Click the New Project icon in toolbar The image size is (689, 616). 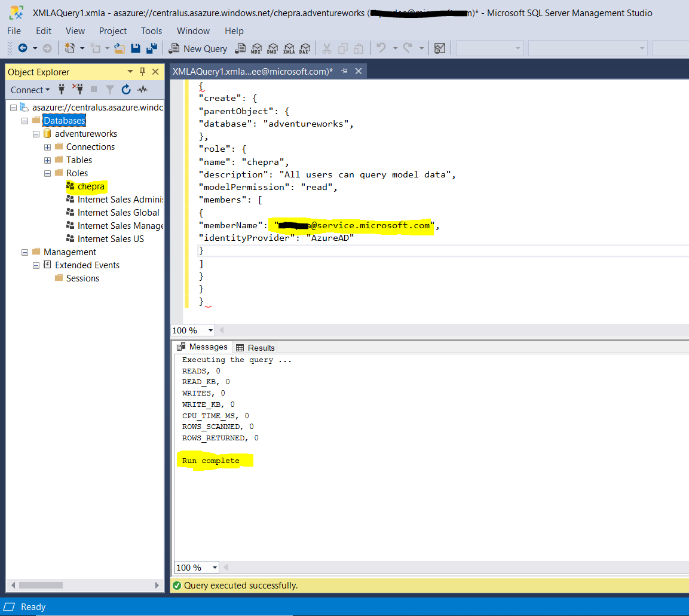pyautogui.click(x=69, y=48)
